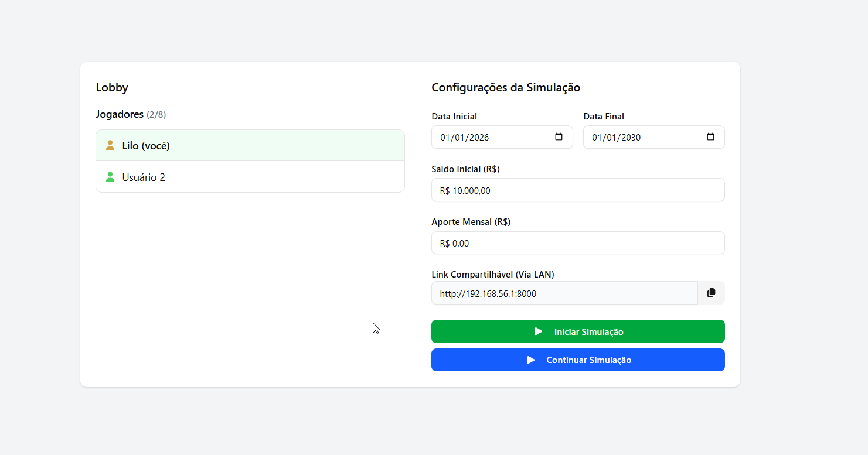The height and width of the screenshot is (455, 868).
Task: Select the Lilo (você) player row
Action: coord(250,146)
